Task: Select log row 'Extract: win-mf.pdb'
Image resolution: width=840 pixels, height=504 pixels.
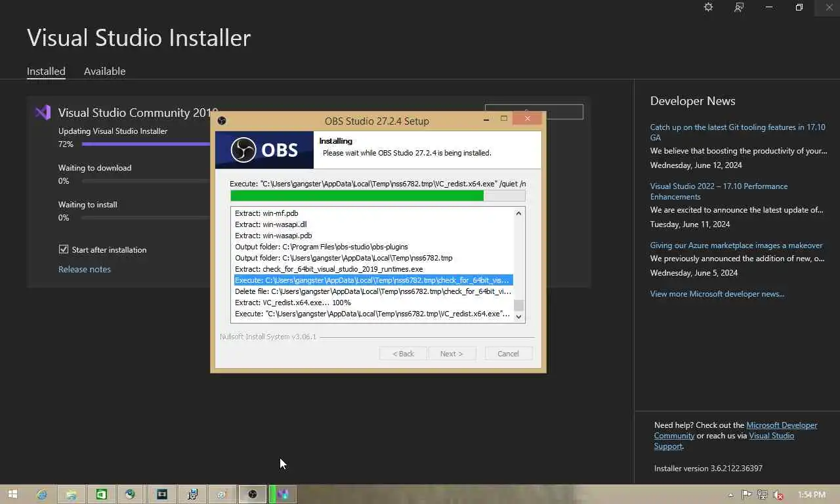Action: pyautogui.click(x=373, y=213)
